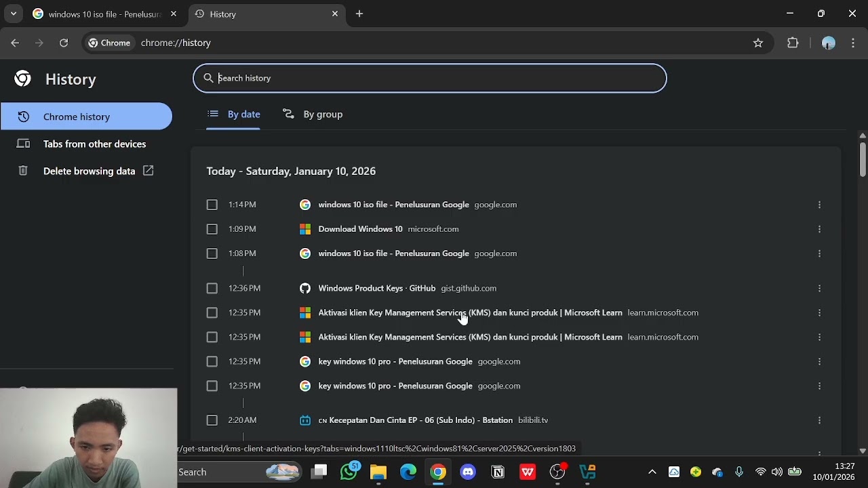Open Chrome three-dot main menu
This screenshot has width=868, height=488.
coord(852,43)
